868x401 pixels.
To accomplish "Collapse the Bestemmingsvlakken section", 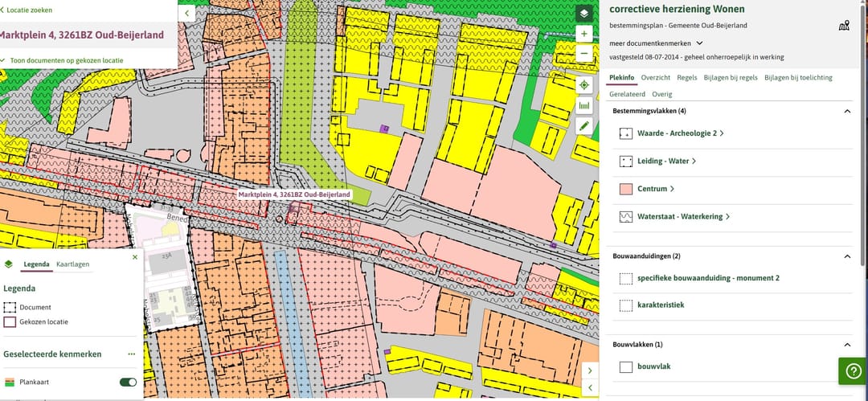I will [847, 111].
